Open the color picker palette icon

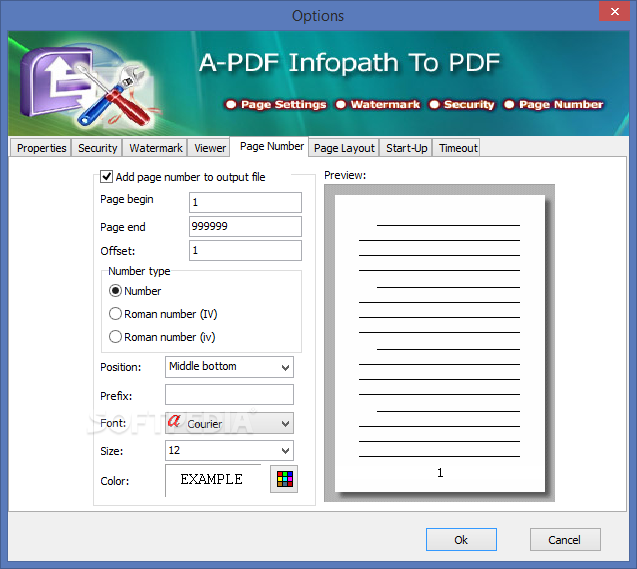284,479
